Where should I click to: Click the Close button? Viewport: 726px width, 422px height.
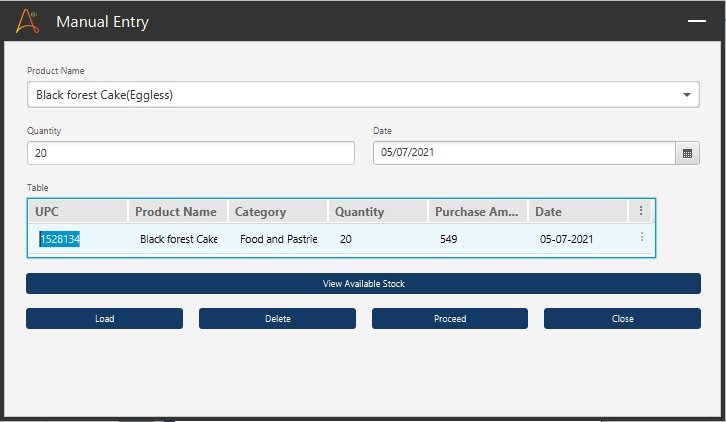click(x=622, y=319)
